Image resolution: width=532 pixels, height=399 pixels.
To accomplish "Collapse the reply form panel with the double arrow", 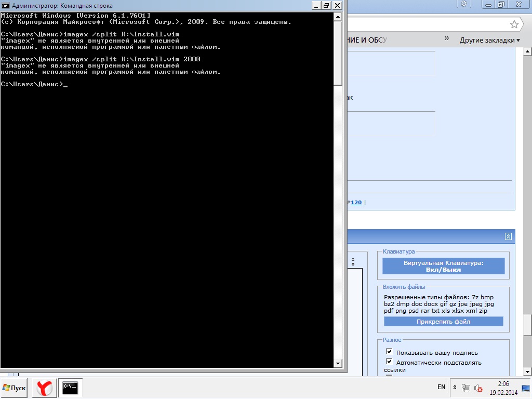I will click(508, 236).
